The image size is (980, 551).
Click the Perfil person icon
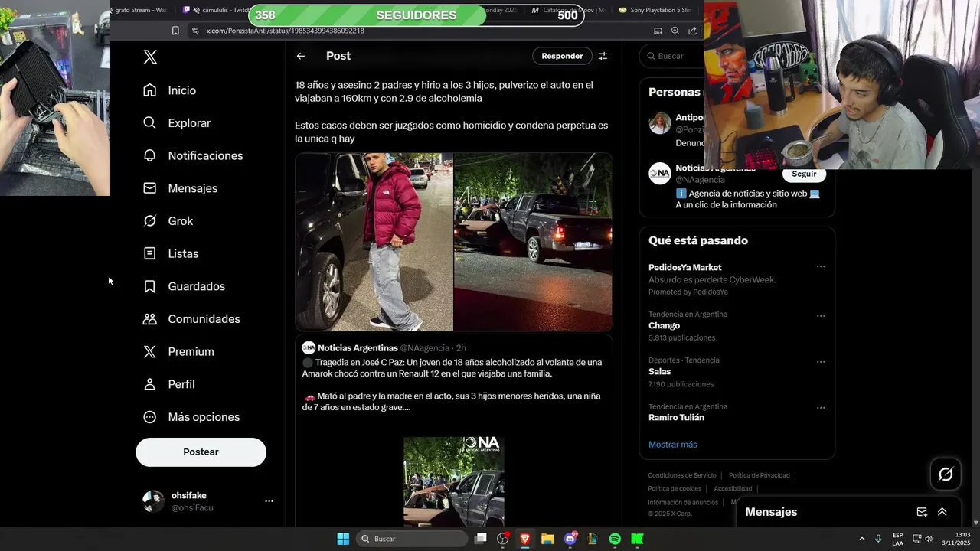click(x=150, y=384)
